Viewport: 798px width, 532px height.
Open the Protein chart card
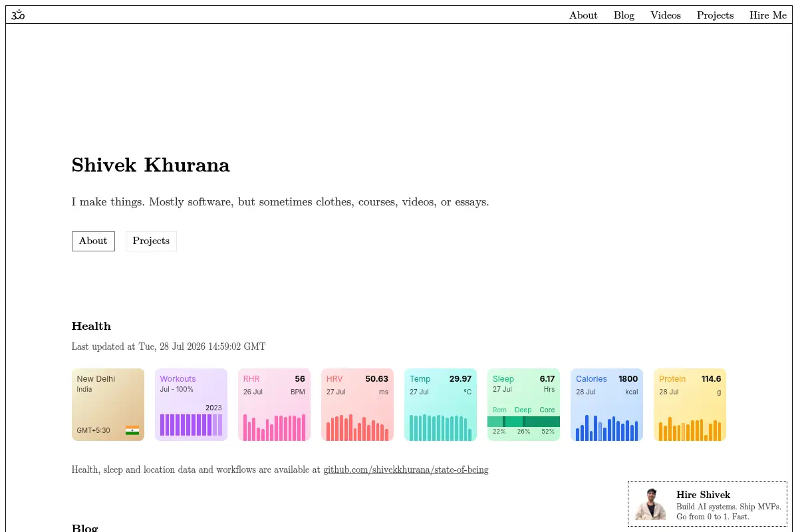(690, 404)
